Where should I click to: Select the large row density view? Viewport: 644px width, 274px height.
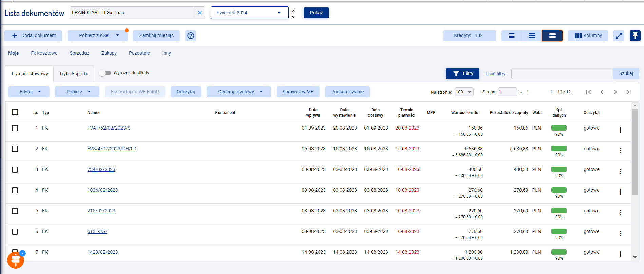pyautogui.click(x=552, y=36)
